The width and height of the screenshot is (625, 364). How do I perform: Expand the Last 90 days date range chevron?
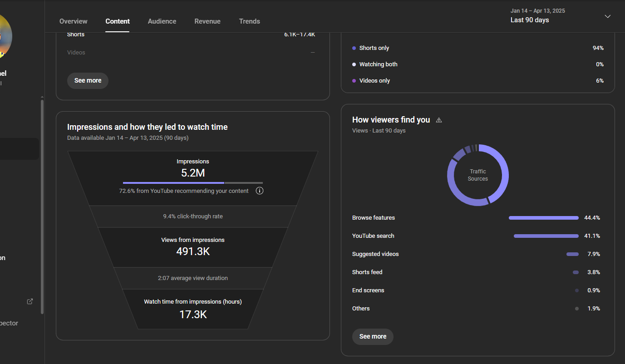tap(608, 16)
